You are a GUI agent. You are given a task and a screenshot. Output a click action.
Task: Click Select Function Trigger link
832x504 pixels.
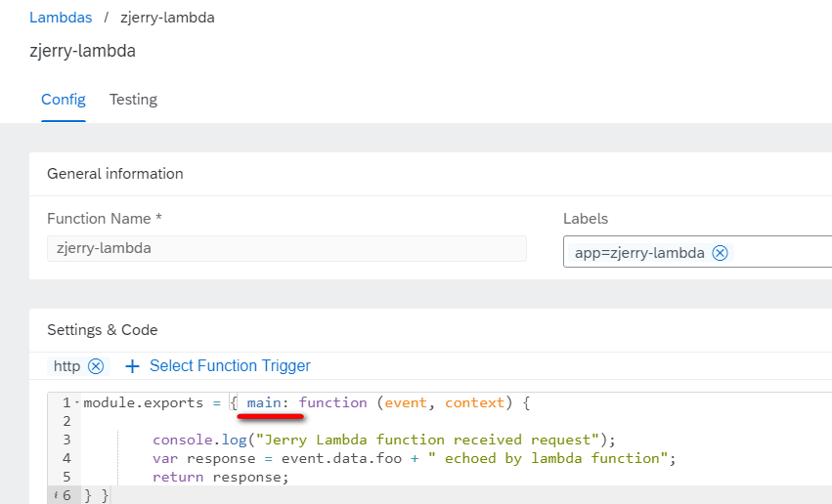230,365
